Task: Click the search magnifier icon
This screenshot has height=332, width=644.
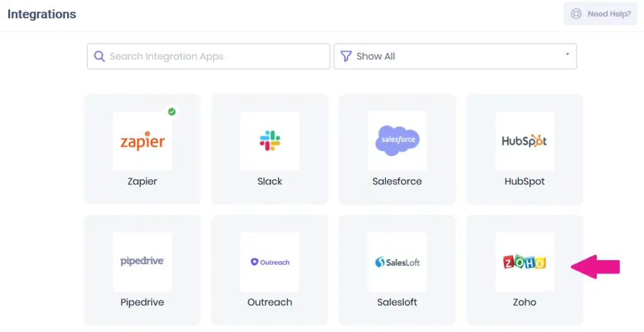Action: click(99, 57)
